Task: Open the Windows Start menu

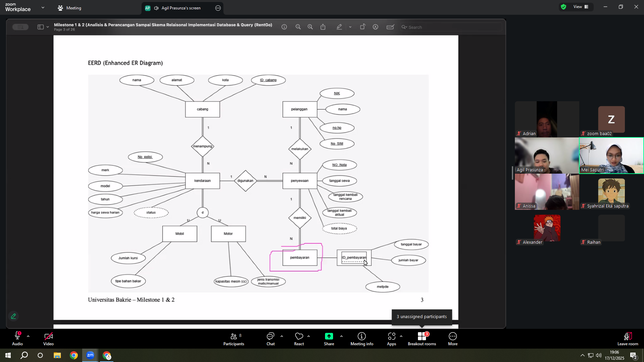Action: click(x=8, y=355)
